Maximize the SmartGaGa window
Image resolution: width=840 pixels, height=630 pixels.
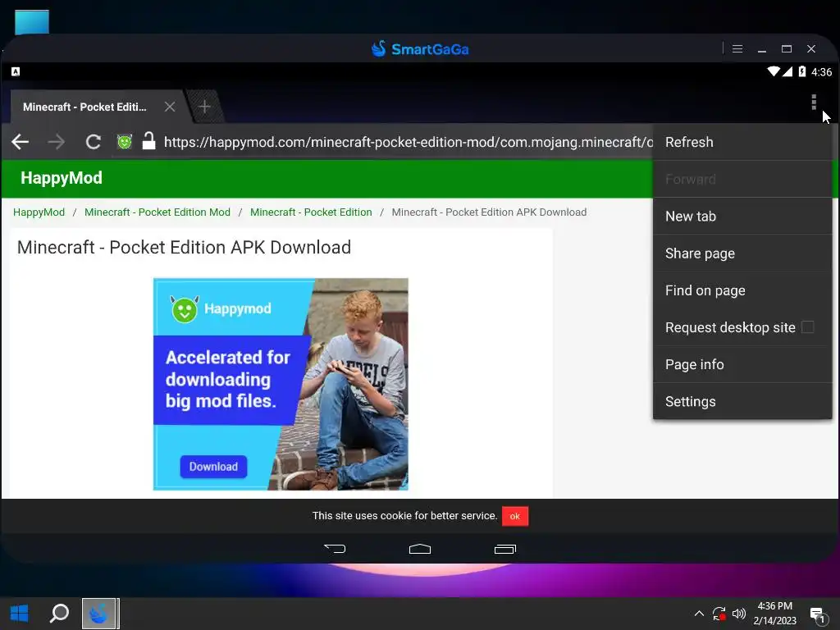coord(787,48)
